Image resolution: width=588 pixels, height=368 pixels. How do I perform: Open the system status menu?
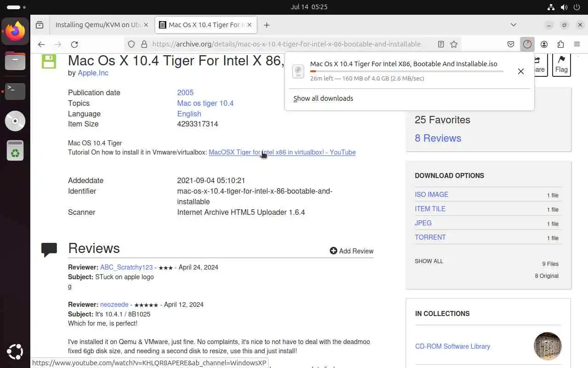coord(564,7)
